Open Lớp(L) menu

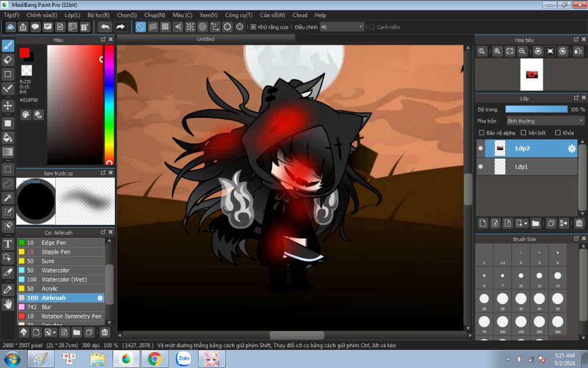tap(72, 15)
